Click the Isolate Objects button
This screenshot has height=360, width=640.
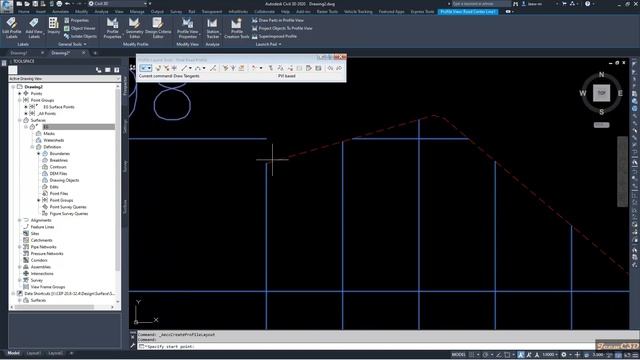coord(80,36)
